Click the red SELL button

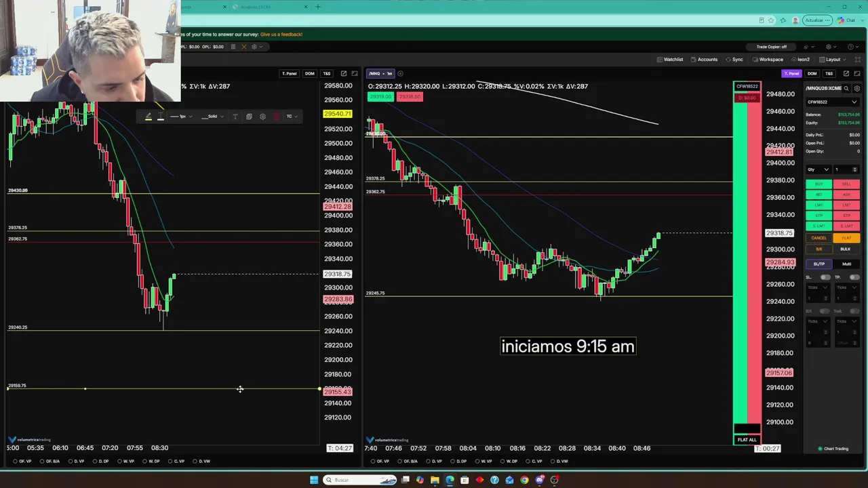coord(846,184)
